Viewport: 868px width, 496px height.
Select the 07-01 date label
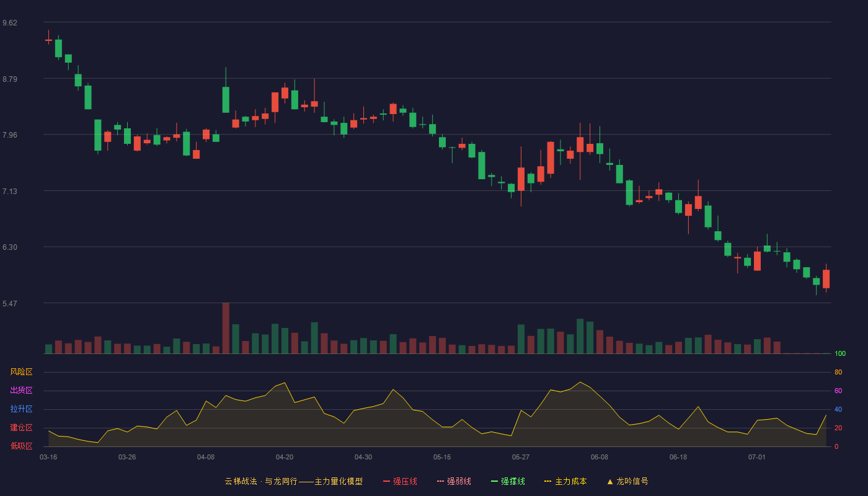757,457
